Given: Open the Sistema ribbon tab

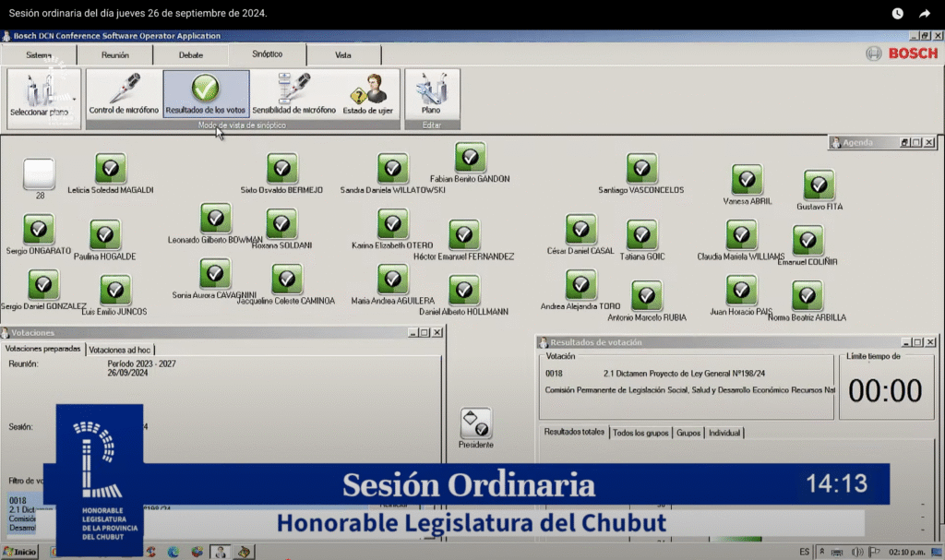Looking at the screenshot, I should coord(39,55).
